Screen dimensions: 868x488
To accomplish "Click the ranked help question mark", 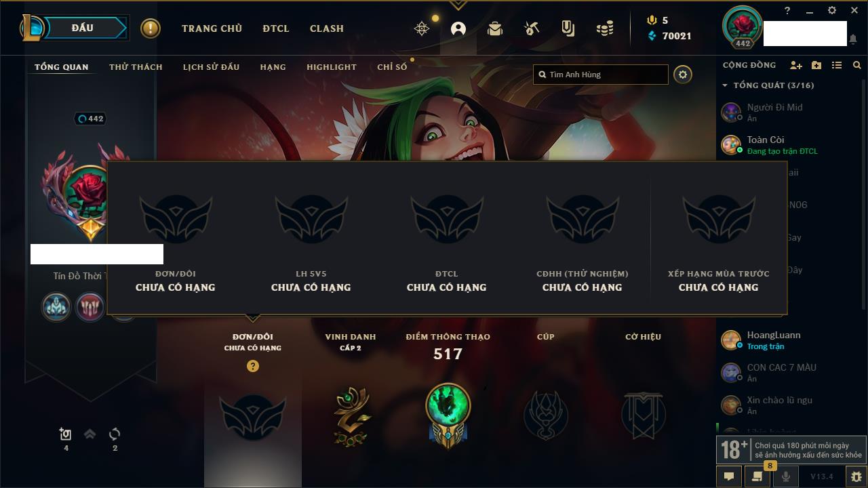I will point(253,366).
